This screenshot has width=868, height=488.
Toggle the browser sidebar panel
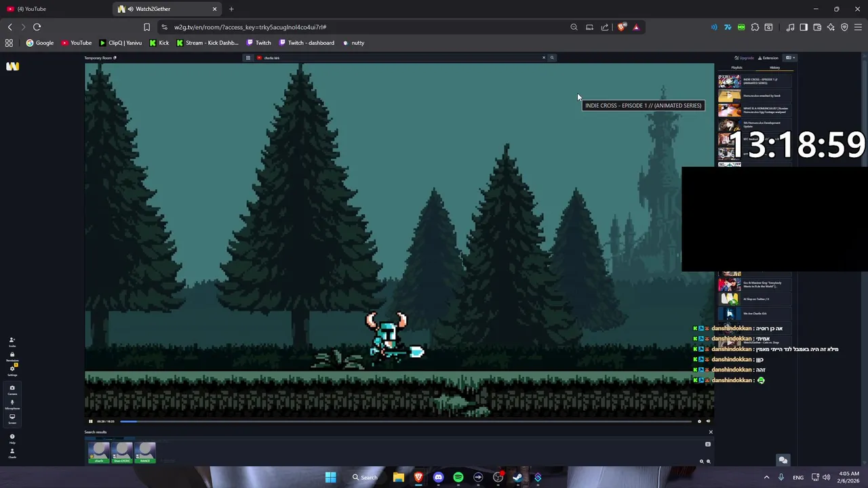pos(804,27)
